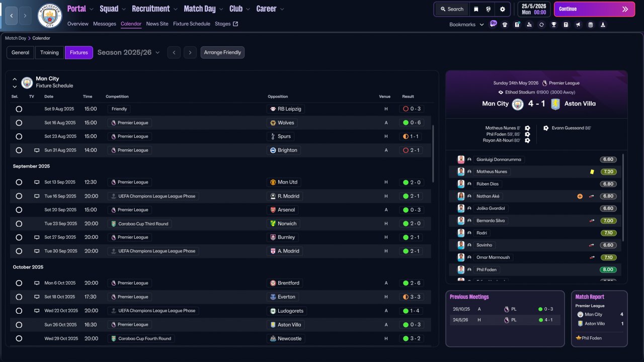Switch to the Training calendar view
The width and height of the screenshot is (644, 362).
pyautogui.click(x=49, y=52)
